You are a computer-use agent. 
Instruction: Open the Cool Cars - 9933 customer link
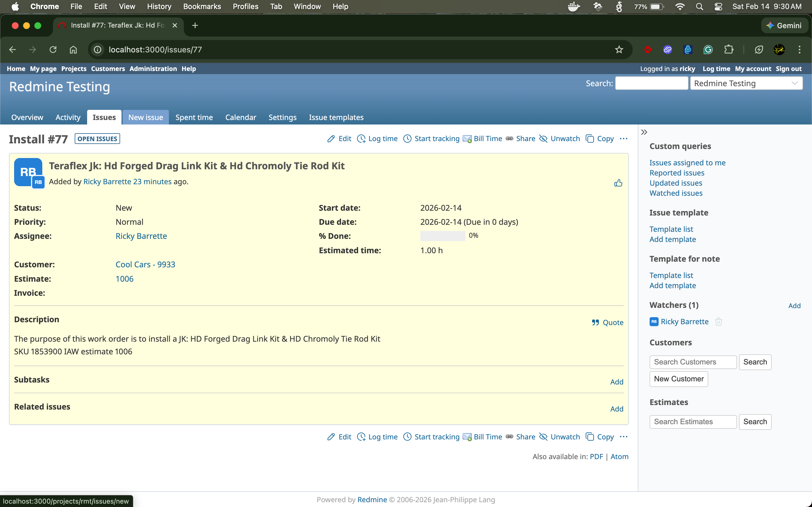145,264
